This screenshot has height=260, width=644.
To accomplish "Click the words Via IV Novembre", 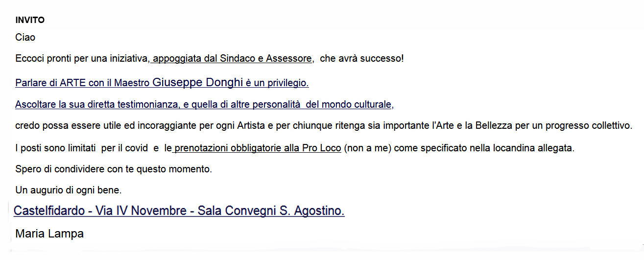I will point(142,211).
